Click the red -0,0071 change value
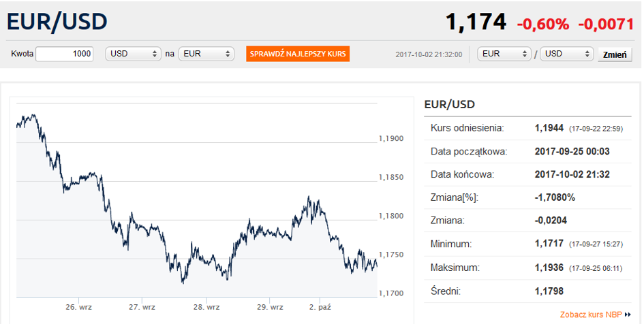644x324 pixels. (x=606, y=24)
